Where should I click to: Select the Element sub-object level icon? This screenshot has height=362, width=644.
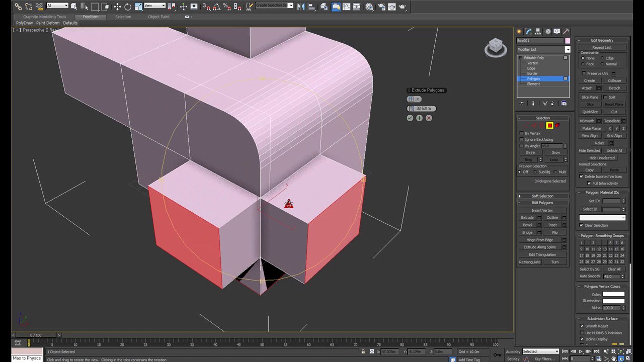(x=557, y=125)
